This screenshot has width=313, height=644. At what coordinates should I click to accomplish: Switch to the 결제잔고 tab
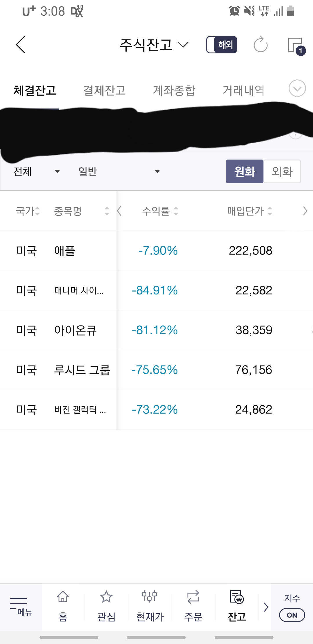point(104,90)
